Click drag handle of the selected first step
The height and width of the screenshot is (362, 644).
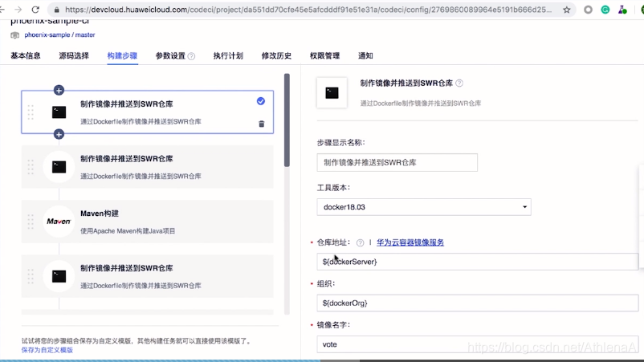click(x=31, y=112)
